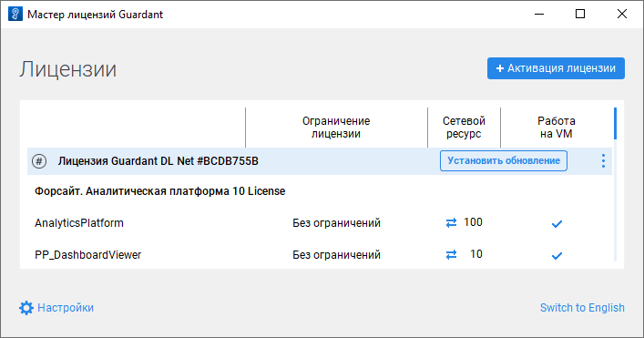Select the AnalyticsPlatform feature row
This screenshot has height=338, width=644.
click(x=320, y=223)
